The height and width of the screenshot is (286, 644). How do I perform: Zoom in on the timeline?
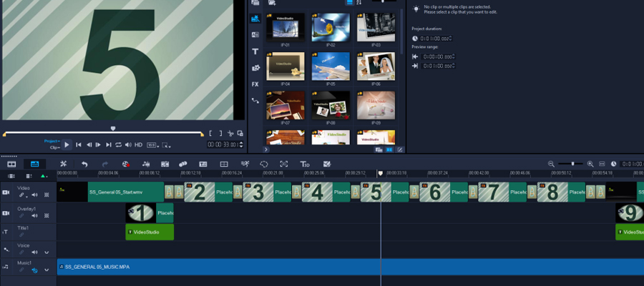click(x=590, y=164)
